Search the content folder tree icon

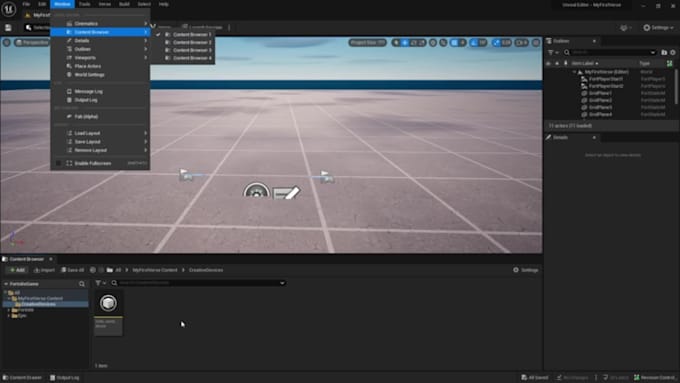coord(82,284)
